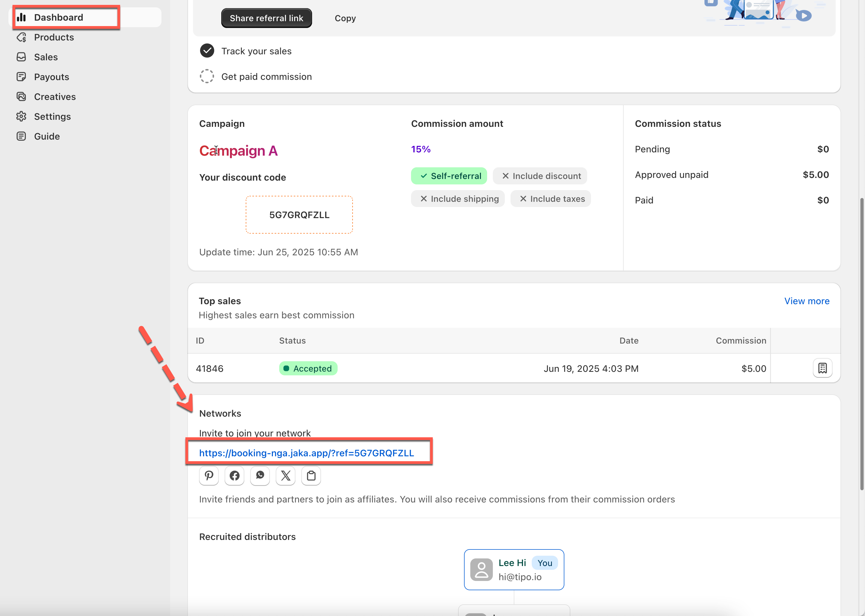Click the Creatives sidebar icon
Viewport: 865px width, 616px height.
(x=21, y=97)
